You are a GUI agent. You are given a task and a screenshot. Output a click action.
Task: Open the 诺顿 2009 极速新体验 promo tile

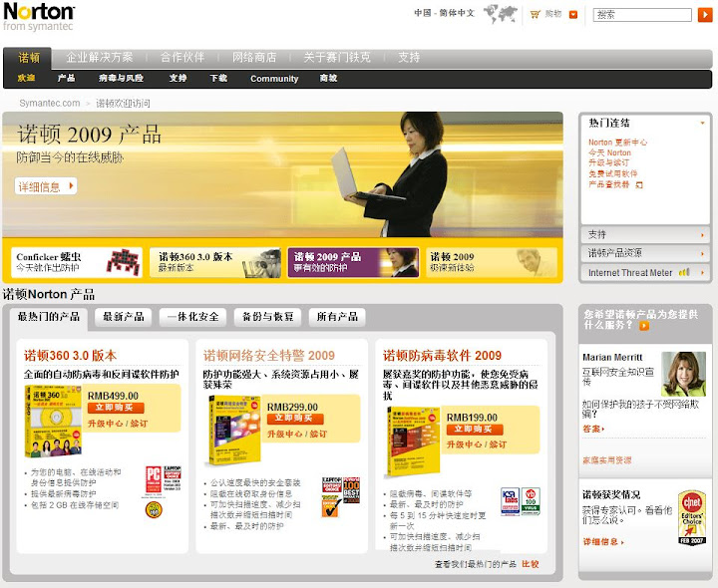(x=492, y=262)
